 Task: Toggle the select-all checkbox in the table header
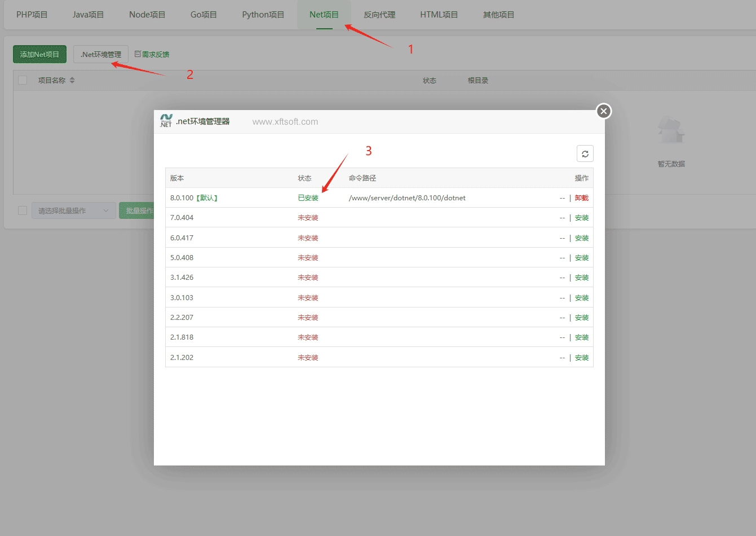23,80
